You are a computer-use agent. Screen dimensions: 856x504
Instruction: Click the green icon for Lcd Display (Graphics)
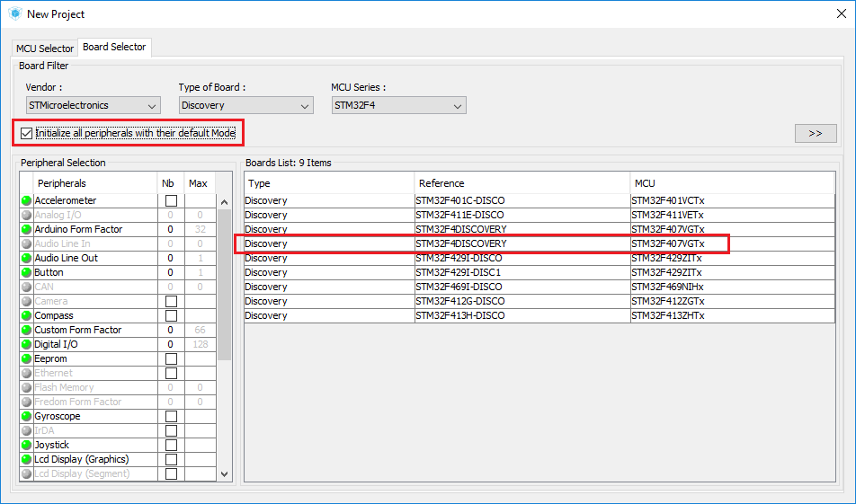[x=27, y=460]
